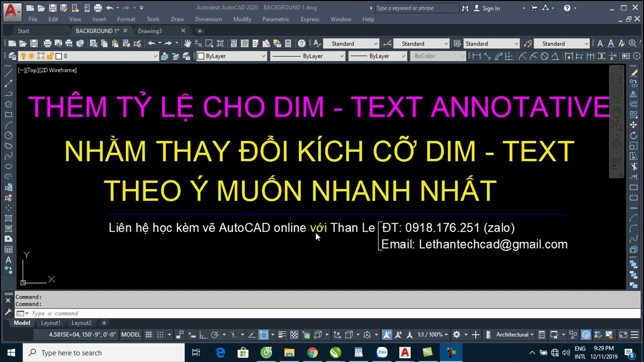Click the Sign In button
This screenshot has height=362, width=644.
pyautogui.click(x=487, y=8)
